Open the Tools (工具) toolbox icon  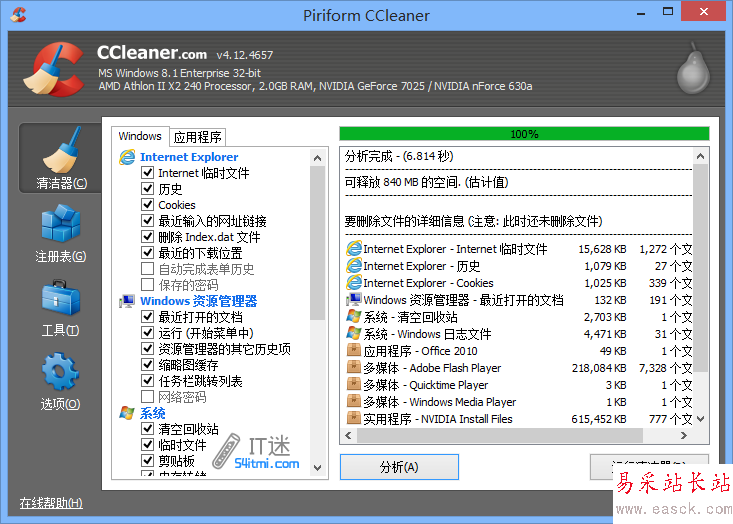pos(61,298)
